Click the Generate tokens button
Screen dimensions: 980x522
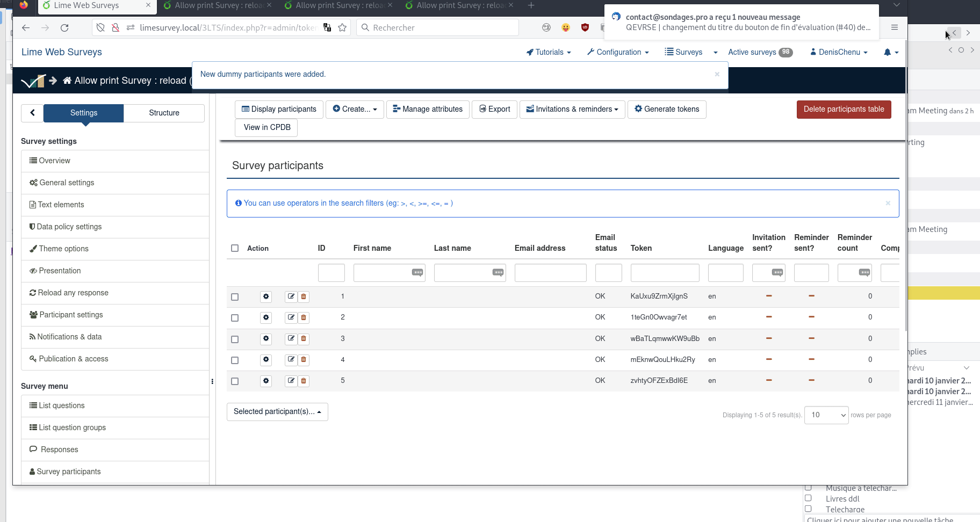click(x=667, y=109)
